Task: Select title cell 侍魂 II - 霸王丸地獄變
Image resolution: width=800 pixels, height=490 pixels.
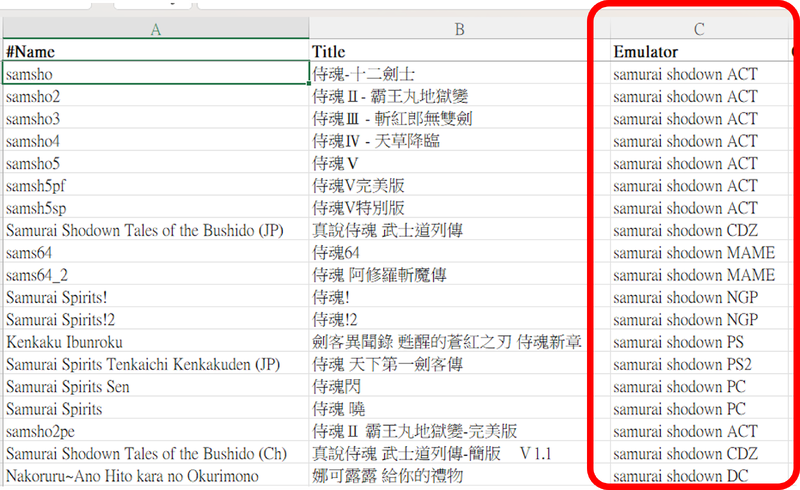Action: [x=459, y=96]
